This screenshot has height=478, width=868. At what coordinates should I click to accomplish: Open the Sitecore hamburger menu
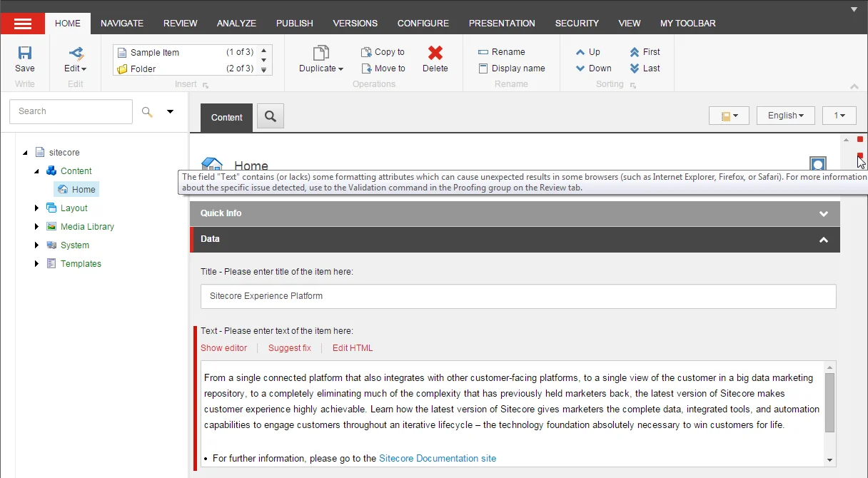23,24
